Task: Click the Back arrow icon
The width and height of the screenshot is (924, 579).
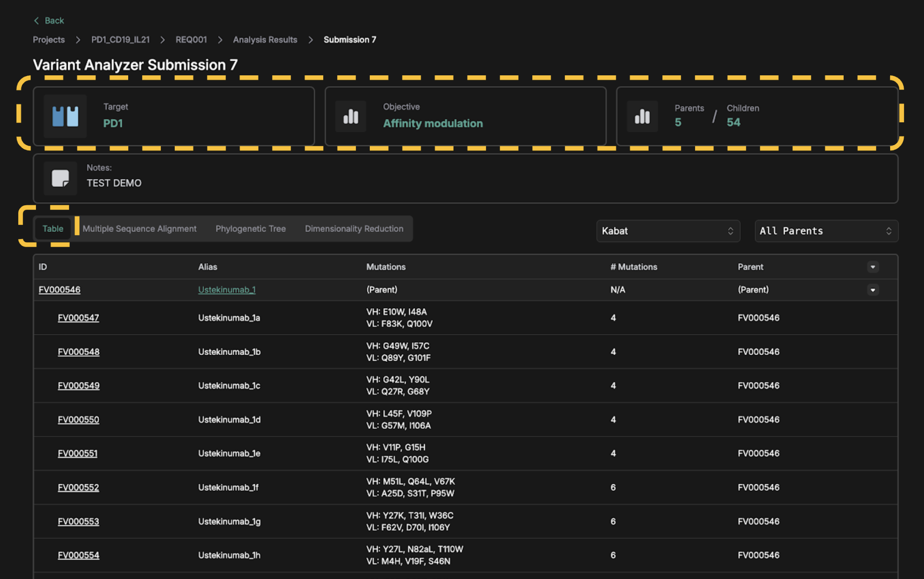Action: tap(36, 20)
